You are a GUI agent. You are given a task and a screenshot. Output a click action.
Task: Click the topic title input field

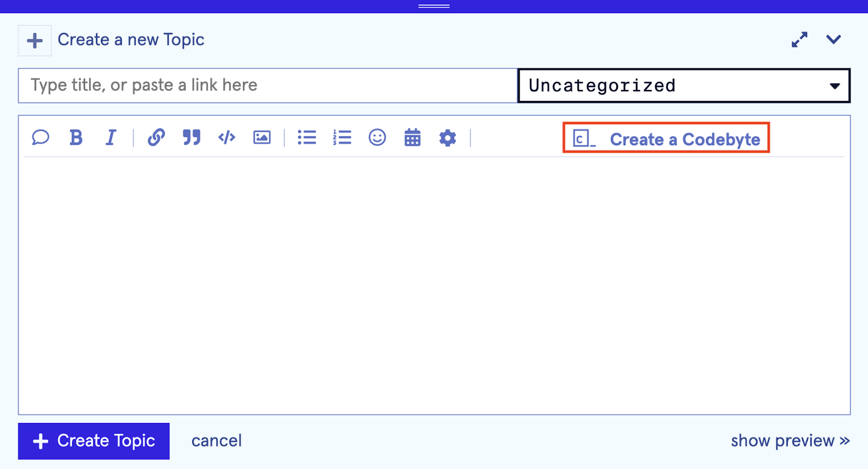pos(267,86)
